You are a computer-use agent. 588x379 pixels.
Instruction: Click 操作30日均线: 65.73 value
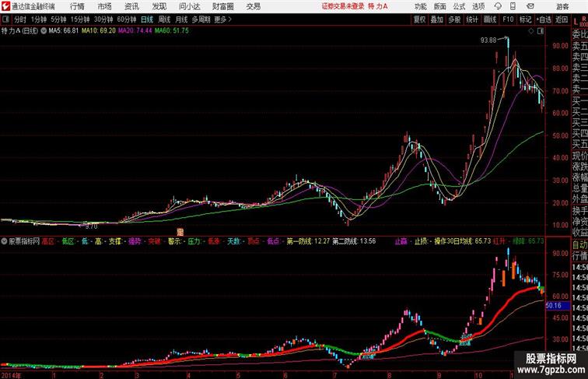(x=462, y=241)
